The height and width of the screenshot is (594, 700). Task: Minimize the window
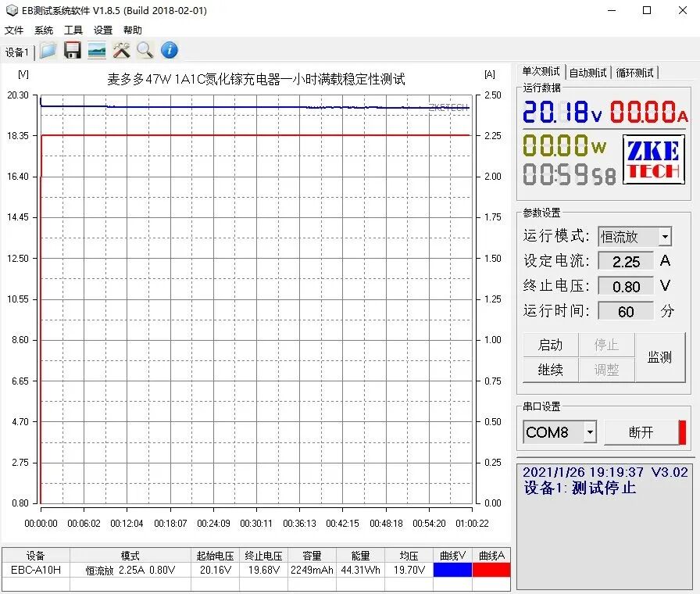click(x=612, y=10)
